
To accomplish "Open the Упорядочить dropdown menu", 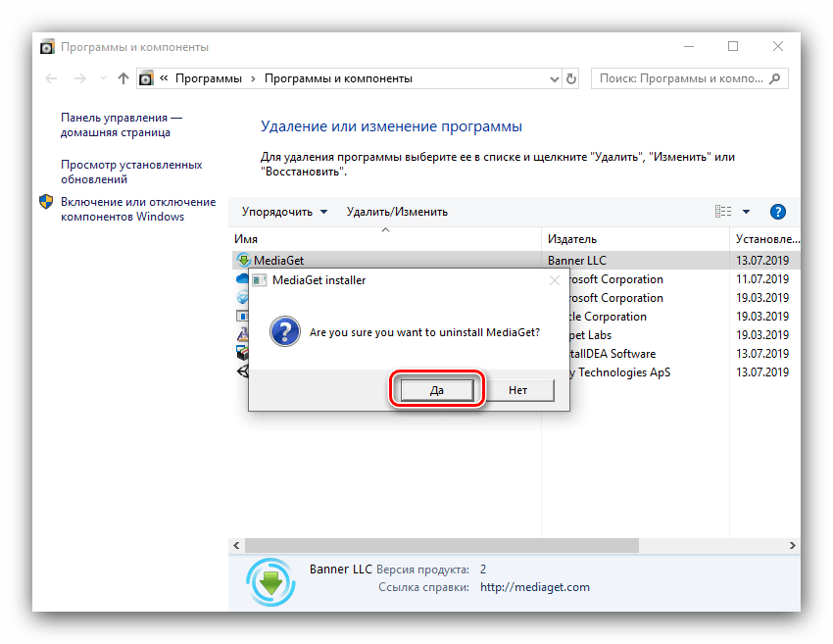I will click(x=283, y=212).
